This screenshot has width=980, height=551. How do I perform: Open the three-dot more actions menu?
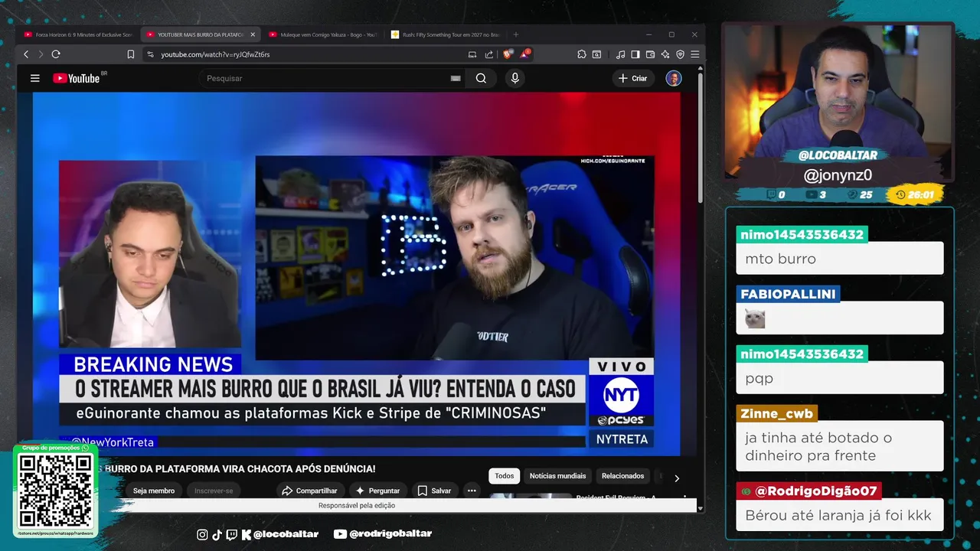pyautogui.click(x=472, y=491)
